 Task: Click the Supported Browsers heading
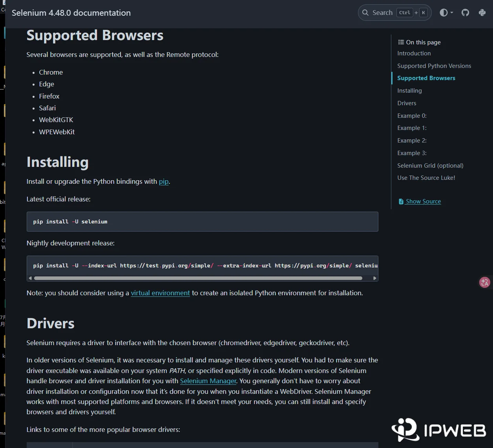(95, 35)
